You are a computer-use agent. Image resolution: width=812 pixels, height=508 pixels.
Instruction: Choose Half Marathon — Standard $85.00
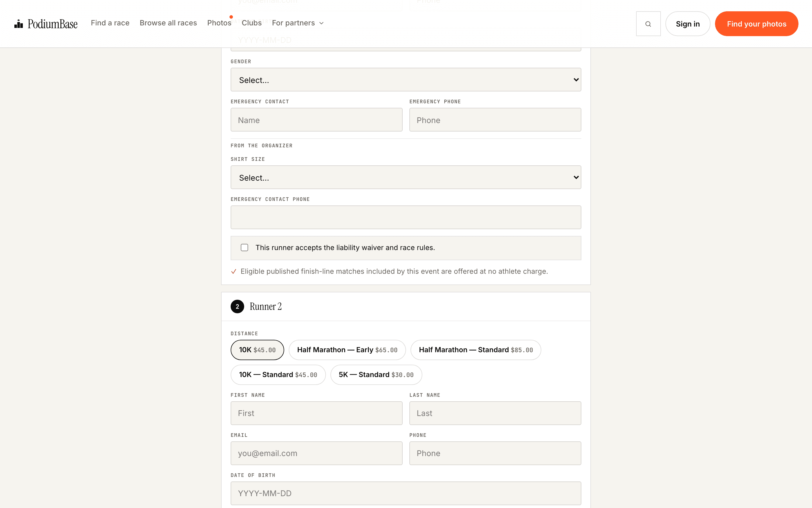475,350
